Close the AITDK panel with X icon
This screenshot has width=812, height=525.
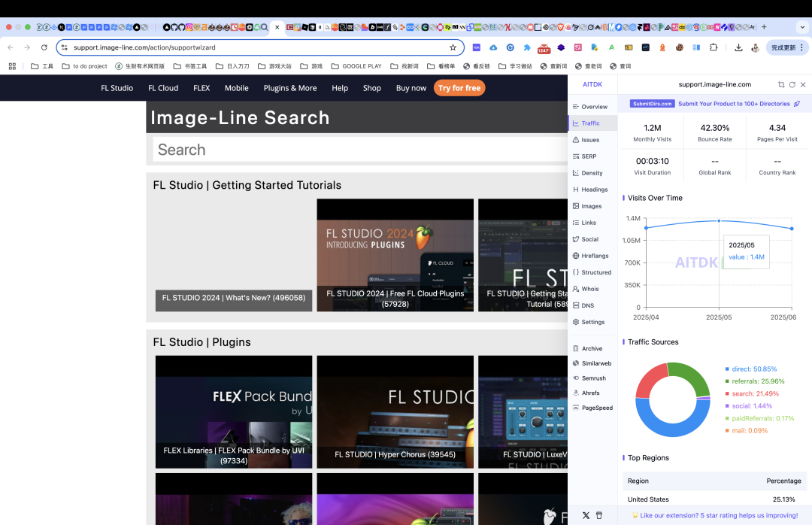(x=803, y=84)
